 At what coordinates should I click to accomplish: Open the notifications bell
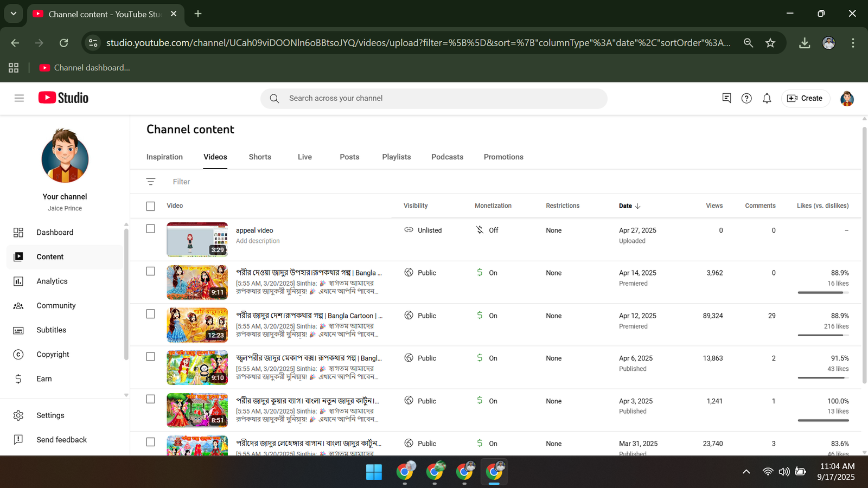tap(767, 98)
